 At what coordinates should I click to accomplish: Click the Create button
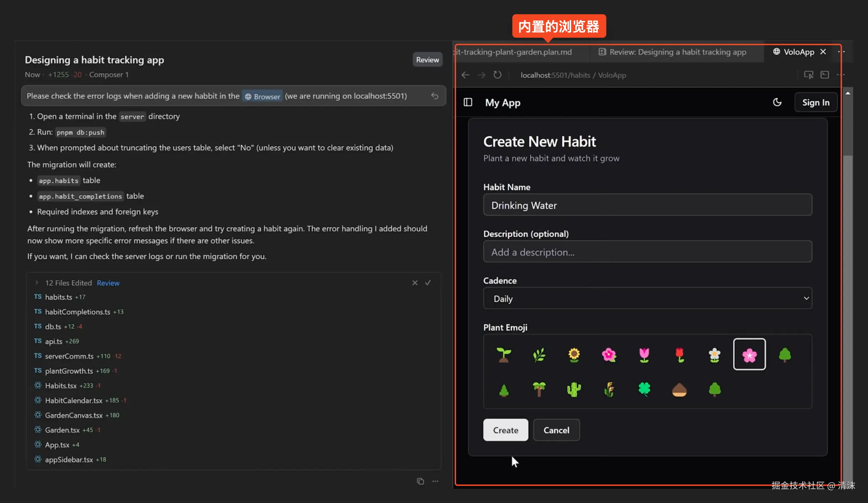pos(506,430)
